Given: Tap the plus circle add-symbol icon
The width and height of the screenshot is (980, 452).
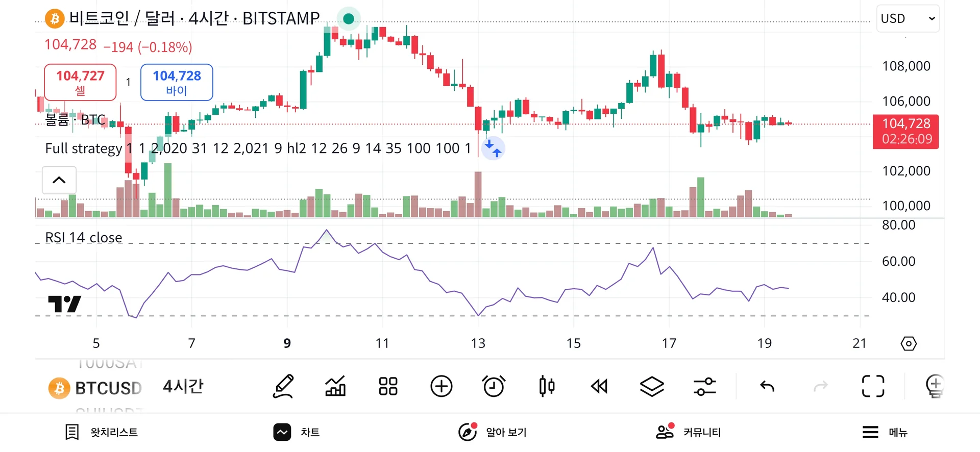Looking at the screenshot, I should tap(442, 386).
